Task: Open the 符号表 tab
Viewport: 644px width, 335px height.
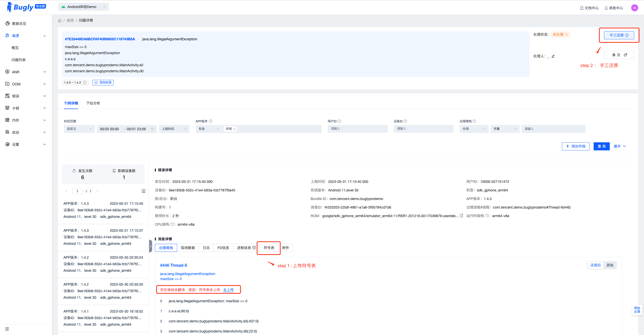Action: 269,248
